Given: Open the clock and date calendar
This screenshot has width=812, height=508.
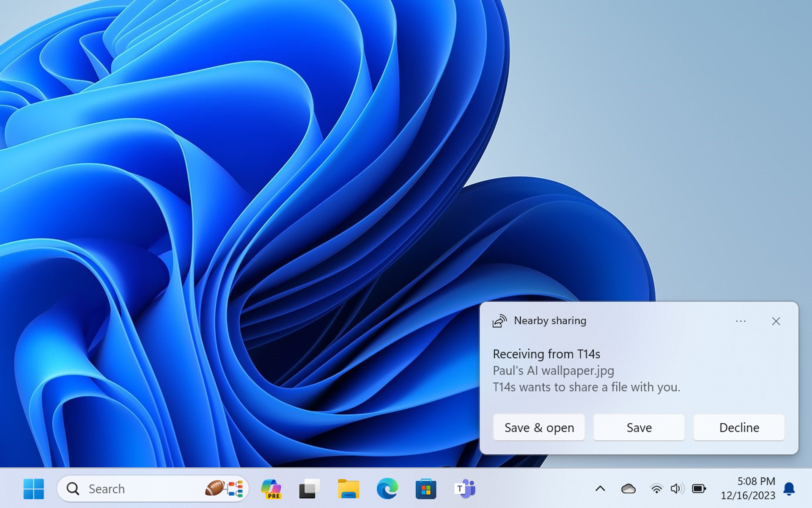Looking at the screenshot, I should coord(748,488).
